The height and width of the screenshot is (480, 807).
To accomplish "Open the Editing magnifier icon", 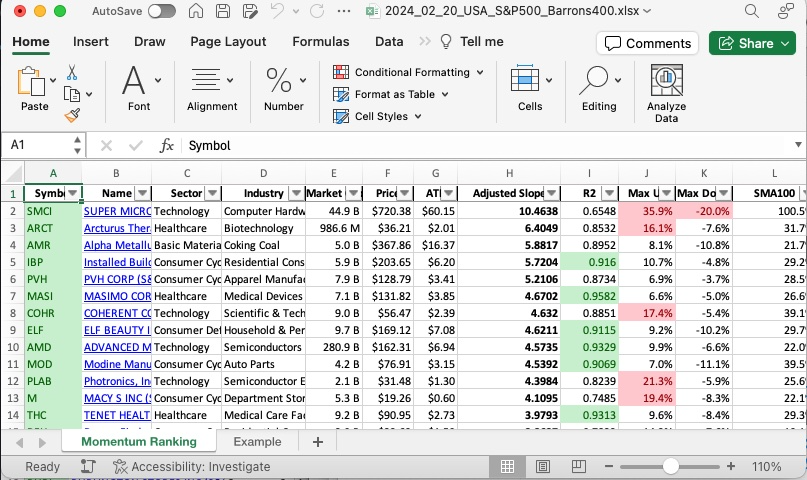I will tap(594, 80).
